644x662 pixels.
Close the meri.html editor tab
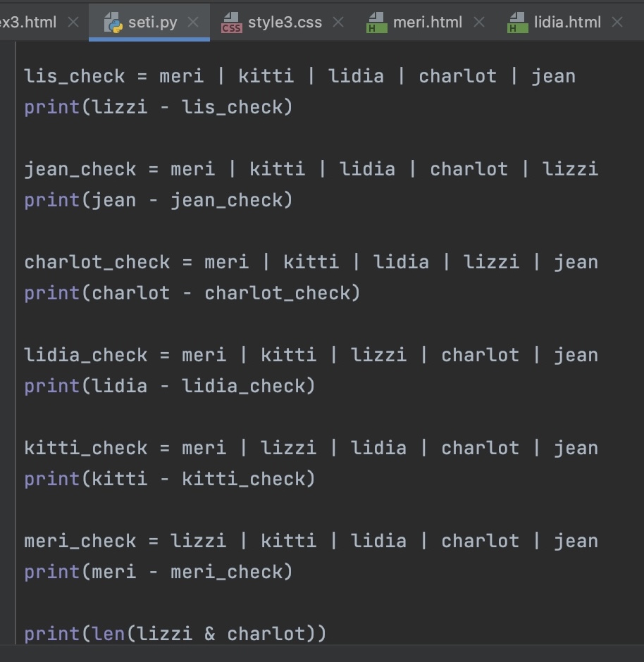point(479,23)
